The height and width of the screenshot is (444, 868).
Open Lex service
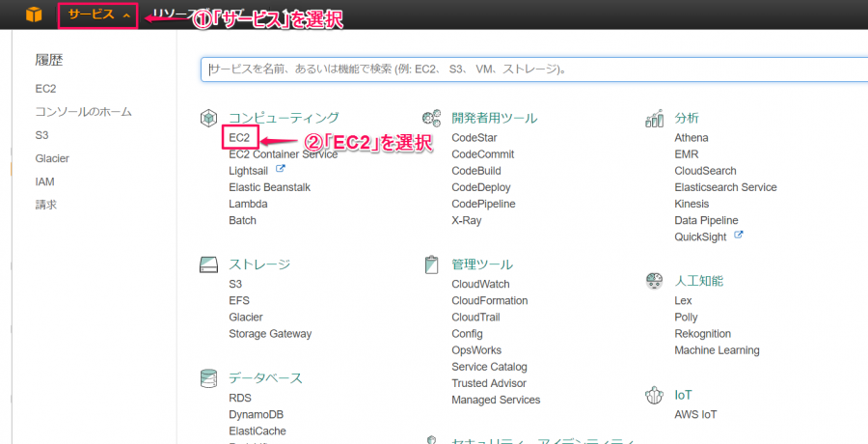(683, 301)
